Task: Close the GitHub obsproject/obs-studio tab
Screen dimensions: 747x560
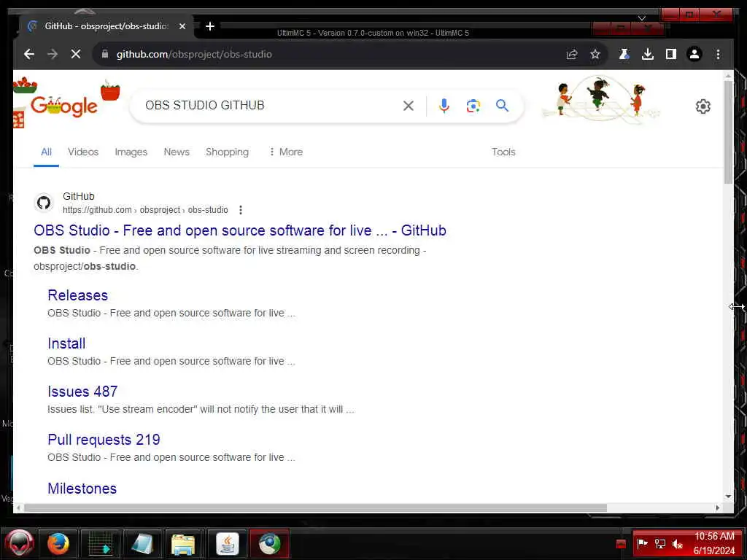Action: [182, 26]
